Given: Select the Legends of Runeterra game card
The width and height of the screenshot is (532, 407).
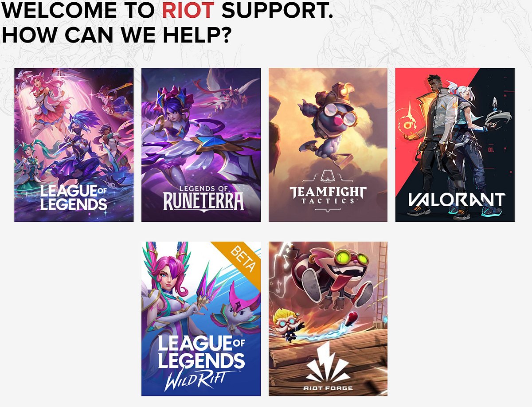Looking at the screenshot, I should (201, 145).
